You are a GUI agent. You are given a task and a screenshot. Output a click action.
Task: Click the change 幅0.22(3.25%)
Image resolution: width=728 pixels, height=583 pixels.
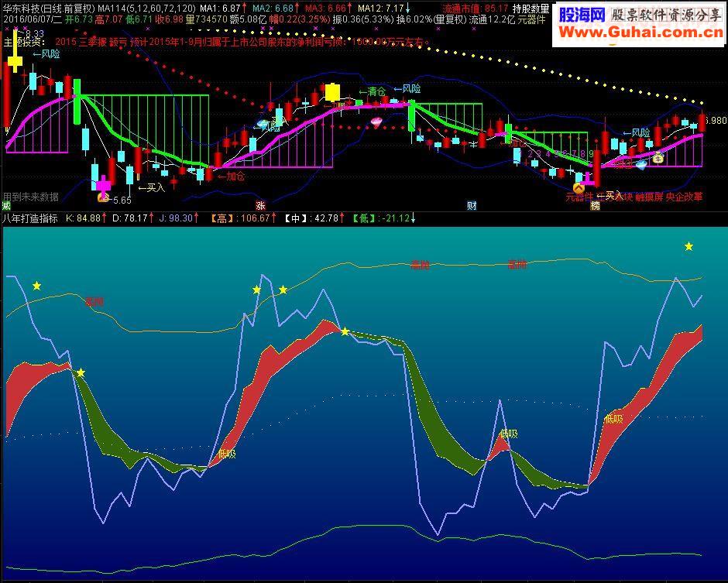pos(300,19)
